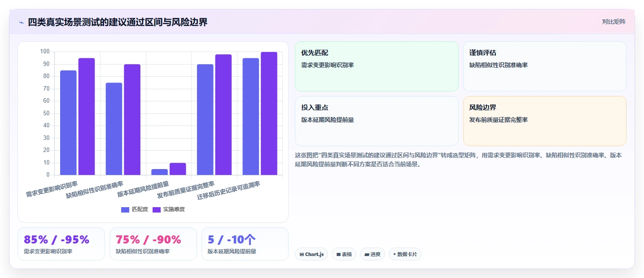Click 发布前质量证据完整率 text in 风险边界 card
This screenshot has width=644, height=278.
(499, 120)
